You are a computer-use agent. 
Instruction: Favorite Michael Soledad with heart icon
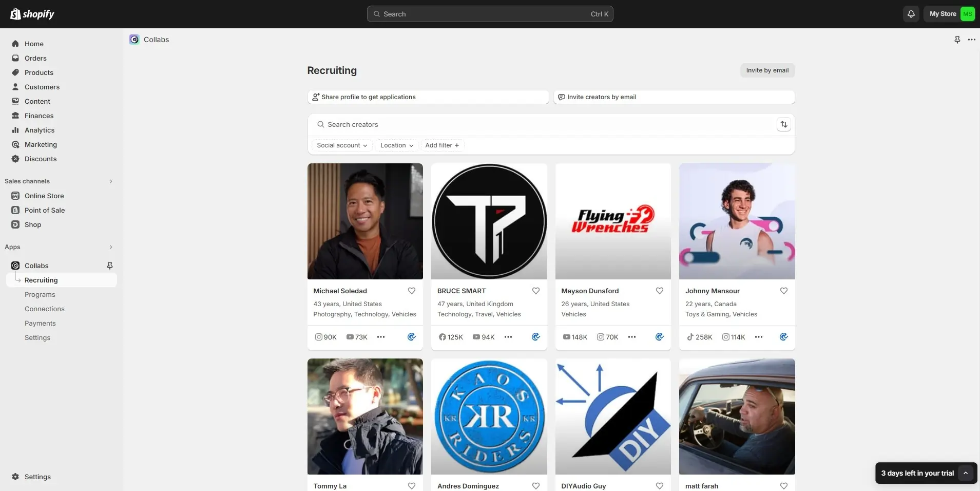pyautogui.click(x=412, y=291)
